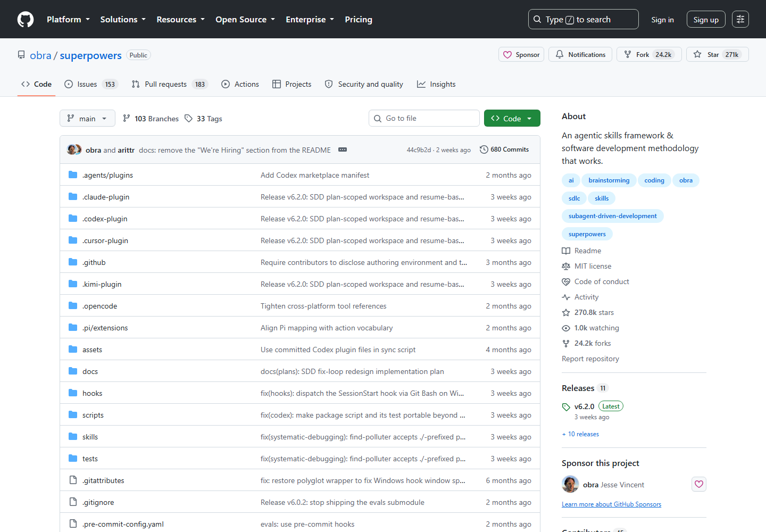Click the file icon beside .gitattributes
Image resolution: width=766 pixels, height=532 pixels.
tap(73, 480)
